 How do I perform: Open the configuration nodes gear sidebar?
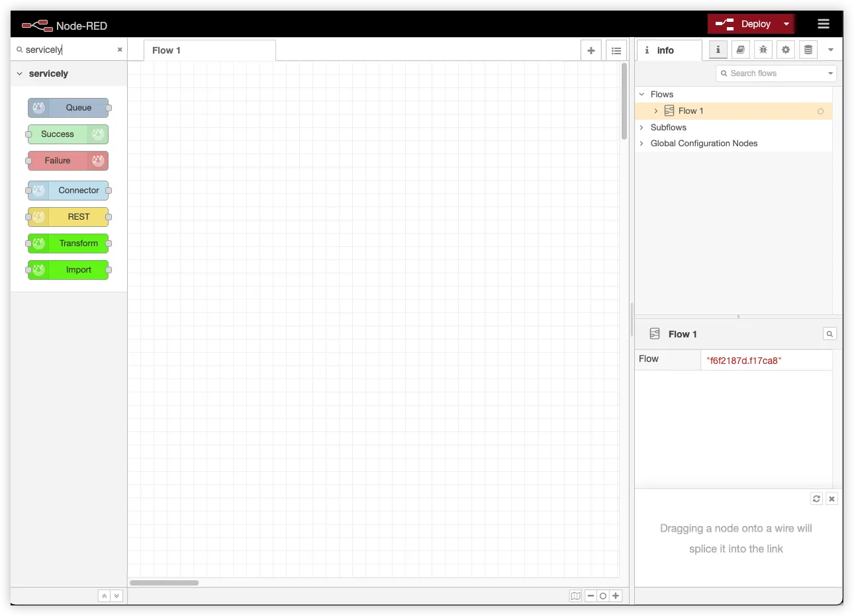coord(786,50)
